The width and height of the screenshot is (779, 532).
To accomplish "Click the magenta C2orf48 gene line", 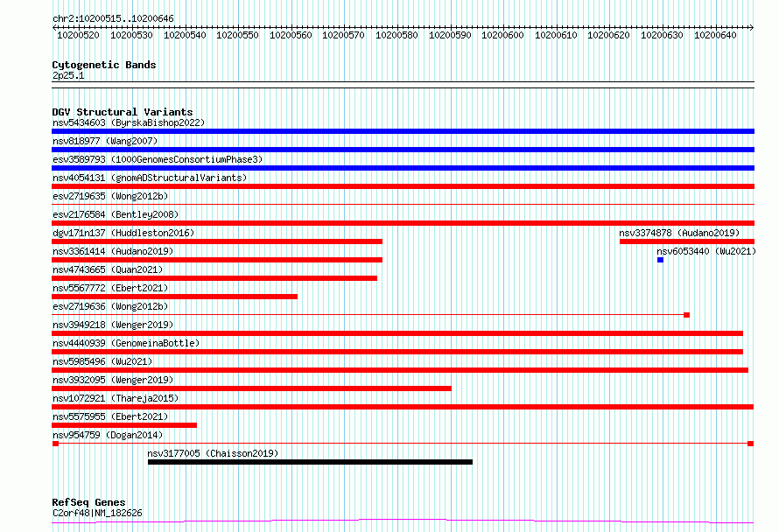I will (403, 521).
